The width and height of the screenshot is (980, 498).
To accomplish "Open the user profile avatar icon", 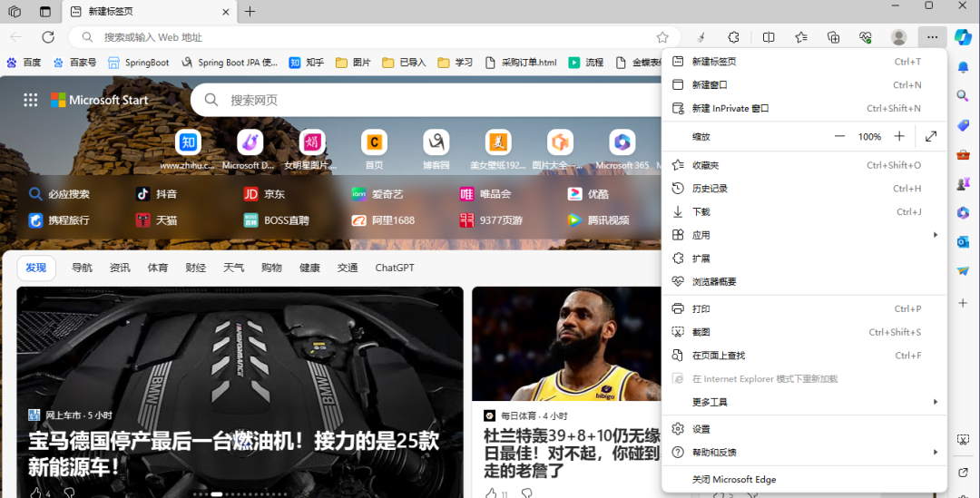I will click(x=898, y=37).
